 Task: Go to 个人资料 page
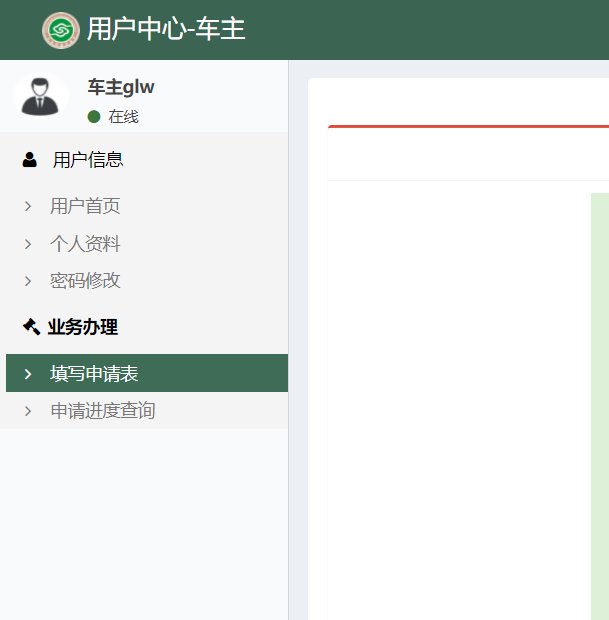(x=85, y=244)
